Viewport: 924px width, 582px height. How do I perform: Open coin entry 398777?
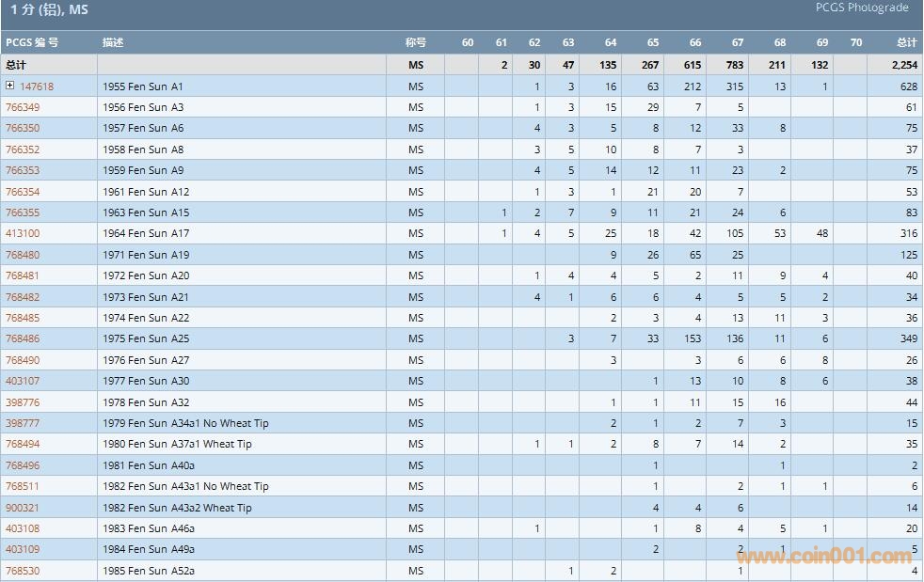(x=23, y=423)
